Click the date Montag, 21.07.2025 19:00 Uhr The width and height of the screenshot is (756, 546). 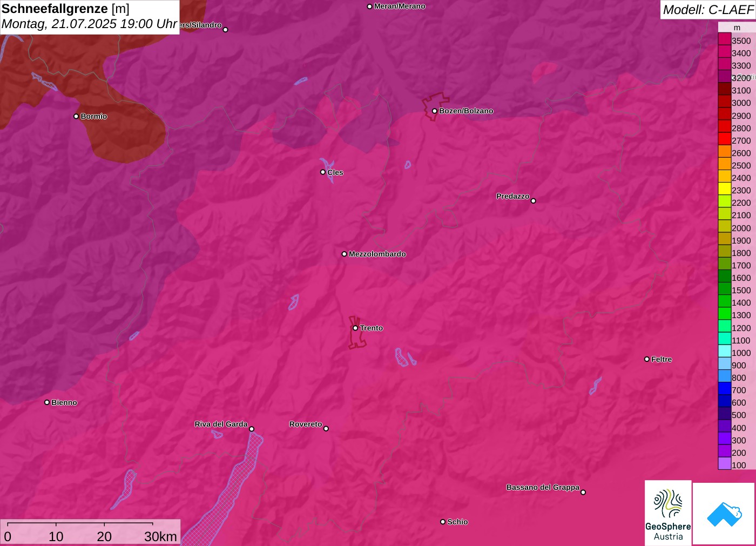[90, 24]
